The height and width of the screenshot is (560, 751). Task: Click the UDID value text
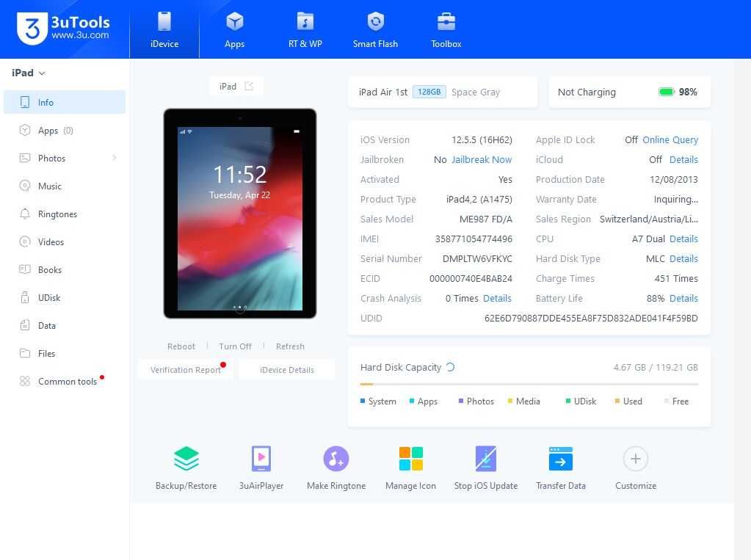591,318
